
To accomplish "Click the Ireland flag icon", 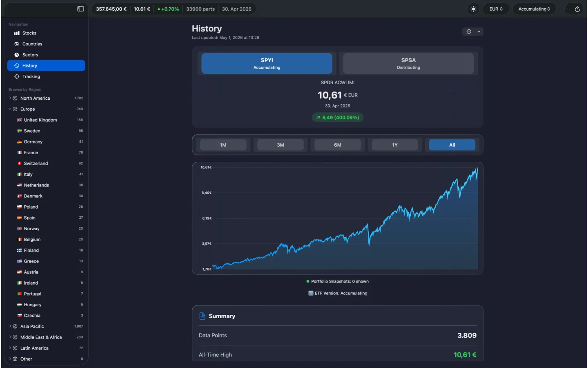I will tap(19, 283).
